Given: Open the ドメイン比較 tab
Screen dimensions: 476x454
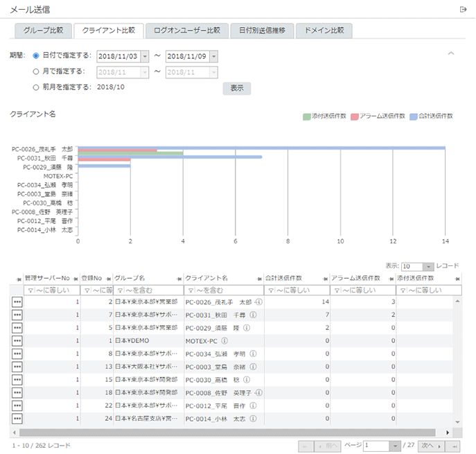Looking at the screenshot, I should pyautogui.click(x=324, y=30).
